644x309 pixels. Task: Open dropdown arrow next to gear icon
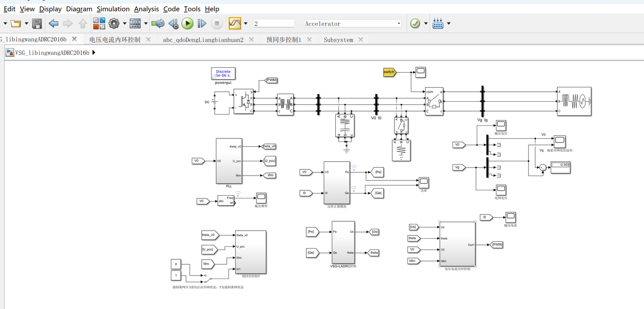point(125,23)
